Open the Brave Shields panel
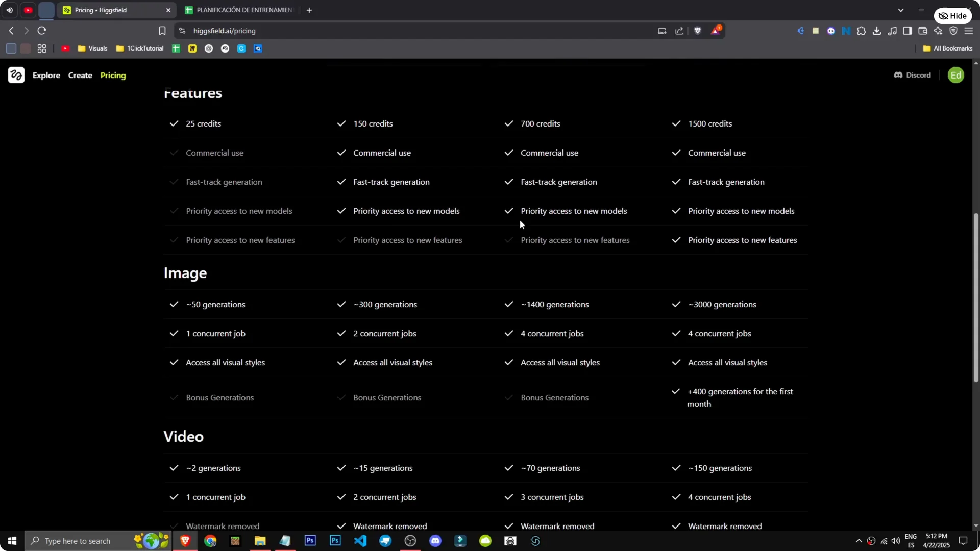 coord(698,31)
